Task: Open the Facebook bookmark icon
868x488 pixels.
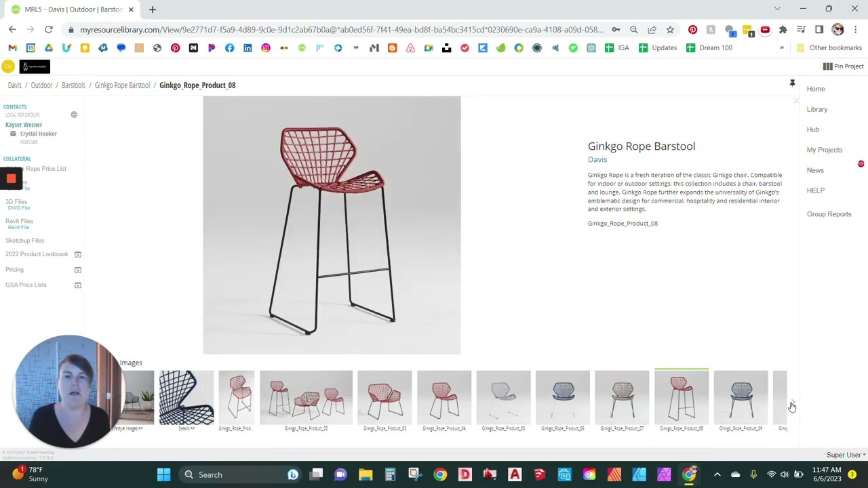Action: click(229, 48)
